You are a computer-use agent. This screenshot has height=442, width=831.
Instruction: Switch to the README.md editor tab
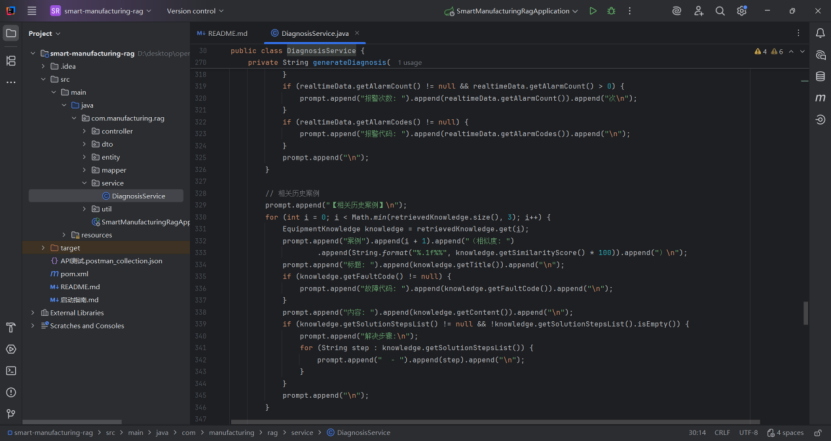[x=222, y=33]
